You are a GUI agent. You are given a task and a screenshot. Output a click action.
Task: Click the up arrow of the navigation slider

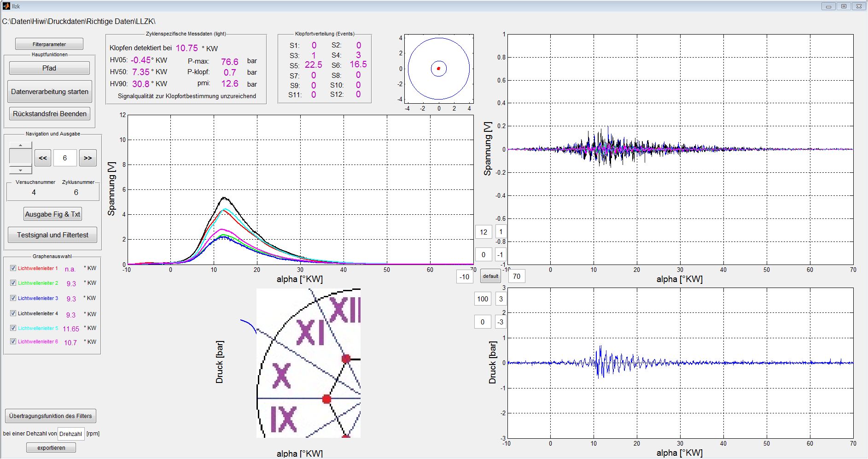20,145
